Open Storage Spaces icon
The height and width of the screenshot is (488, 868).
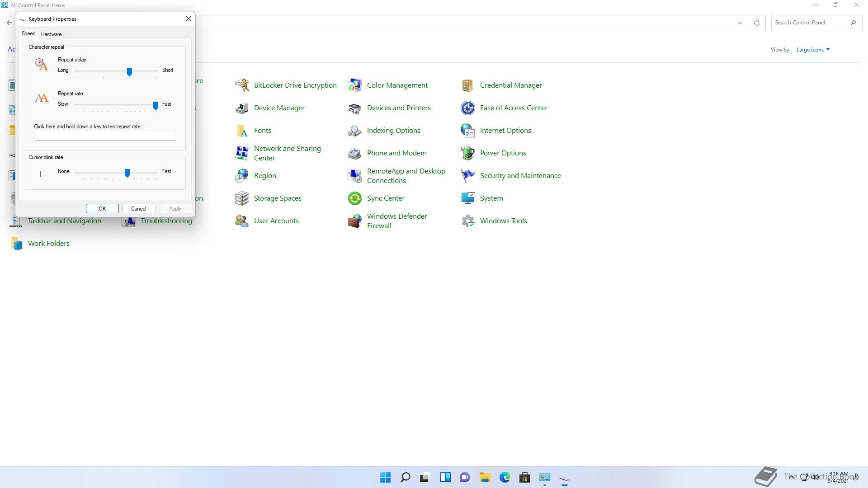(x=242, y=198)
